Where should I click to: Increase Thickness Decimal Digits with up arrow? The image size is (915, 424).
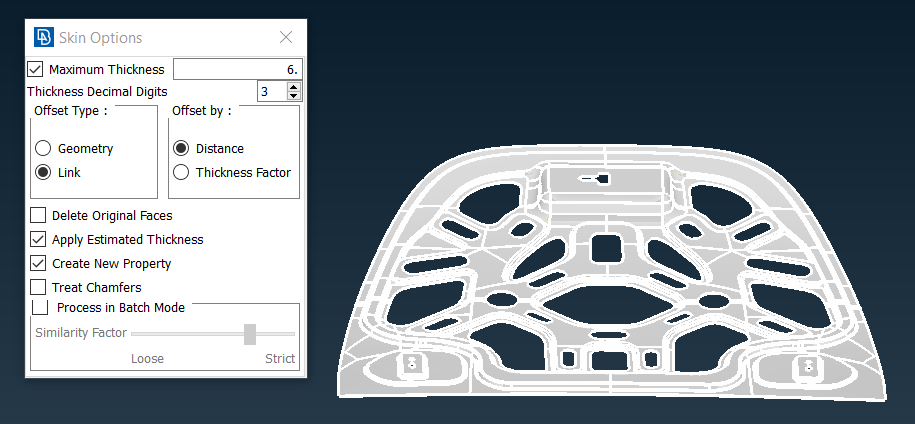coord(294,87)
